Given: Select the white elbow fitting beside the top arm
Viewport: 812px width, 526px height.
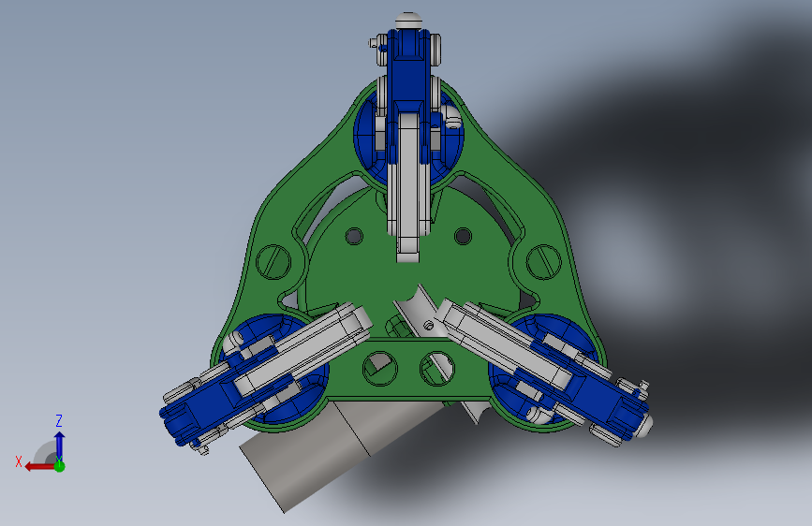Looking at the screenshot, I should point(450,116).
